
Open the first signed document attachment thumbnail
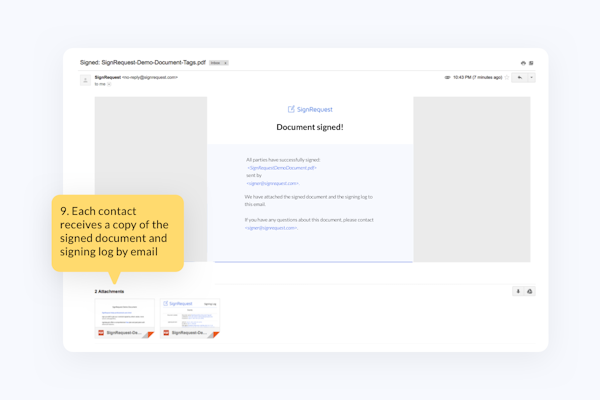(x=124, y=318)
